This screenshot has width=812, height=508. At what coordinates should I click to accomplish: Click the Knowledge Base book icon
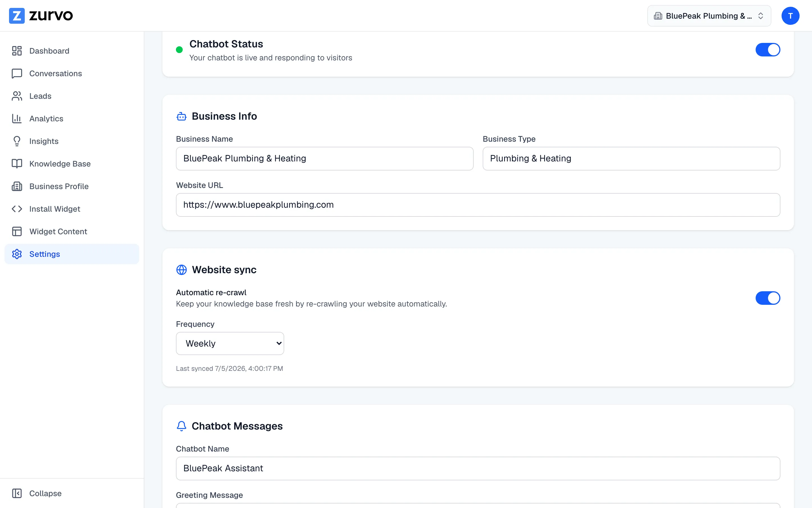click(17, 164)
